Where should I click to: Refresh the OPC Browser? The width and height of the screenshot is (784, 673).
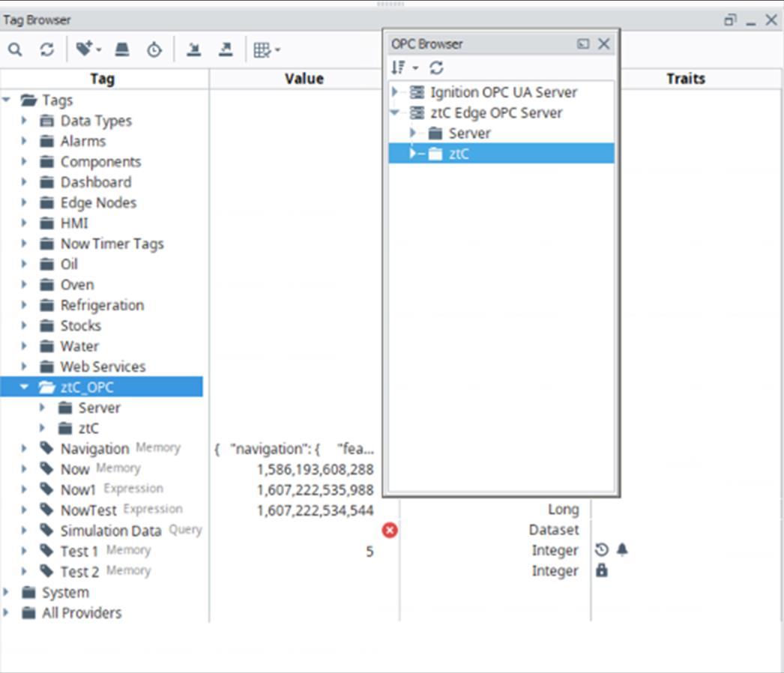[x=436, y=67]
